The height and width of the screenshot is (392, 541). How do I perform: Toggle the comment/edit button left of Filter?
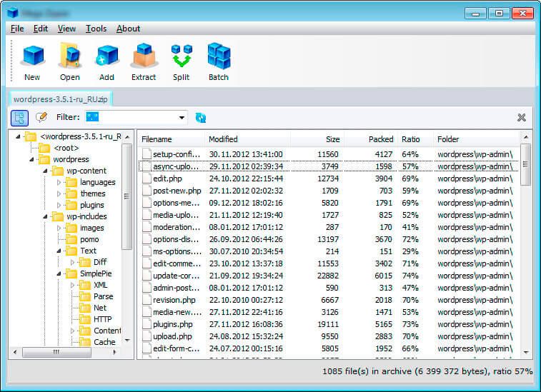coord(41,117)
